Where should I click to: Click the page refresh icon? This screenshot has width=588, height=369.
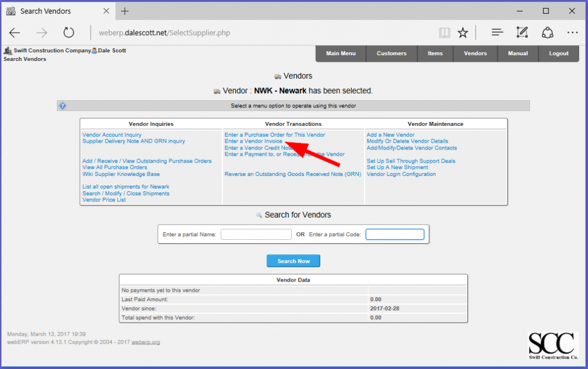point(69,33)
